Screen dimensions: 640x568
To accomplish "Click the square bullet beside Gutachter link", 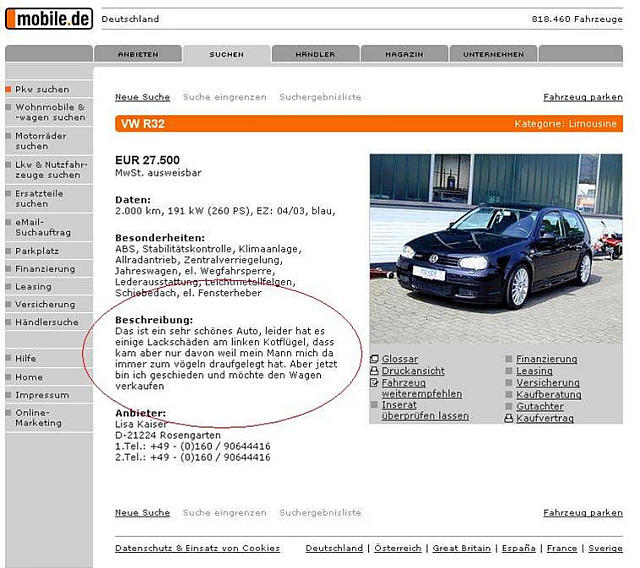I will pyautogui.click(x=509, y=406).
